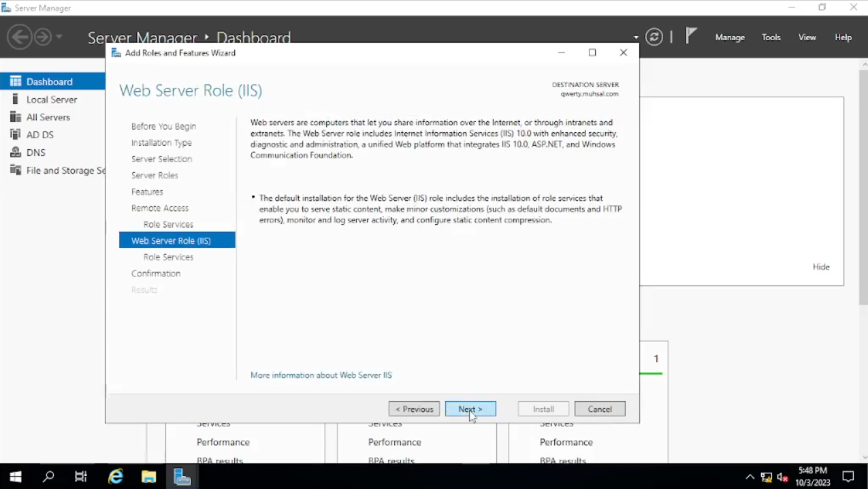Go to the Server Roles wizard step

(x=155, y=175)
